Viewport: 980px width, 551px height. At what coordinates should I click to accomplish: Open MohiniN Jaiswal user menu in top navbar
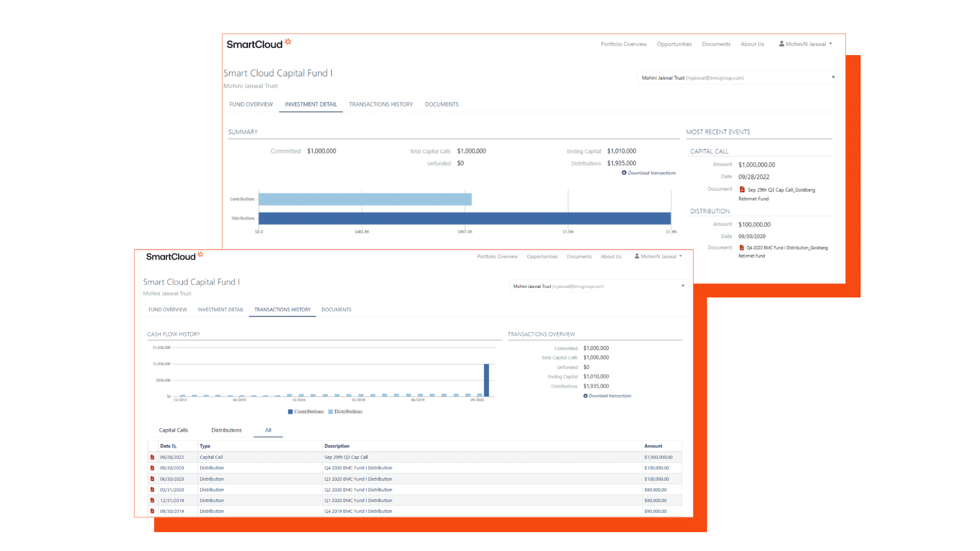coord(805,44)
